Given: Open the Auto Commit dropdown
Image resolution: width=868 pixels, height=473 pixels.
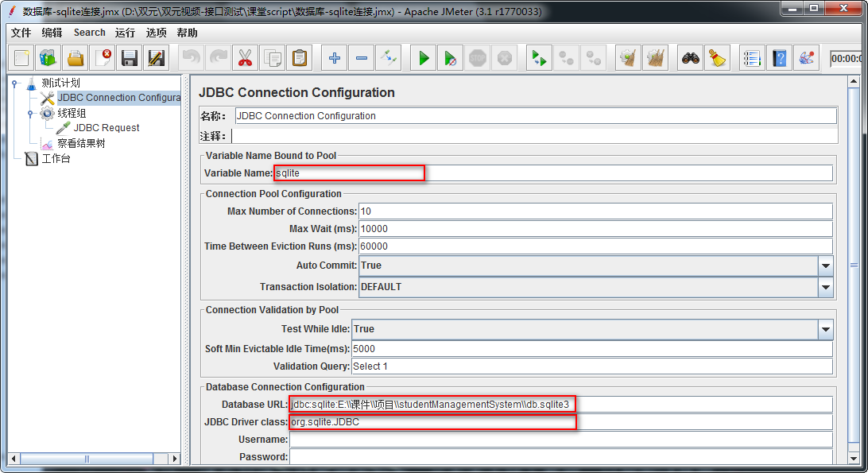Looking at the screenshot, I should click(825, 266).
